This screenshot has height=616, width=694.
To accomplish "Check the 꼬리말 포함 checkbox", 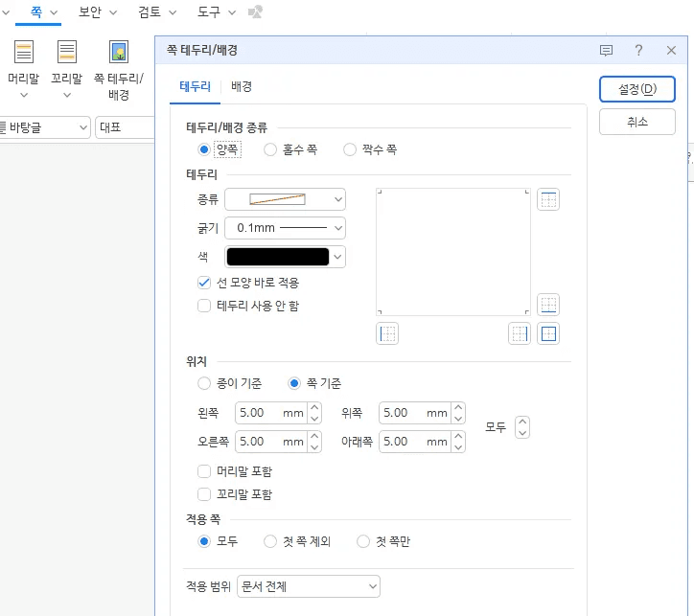I will 203,494.
